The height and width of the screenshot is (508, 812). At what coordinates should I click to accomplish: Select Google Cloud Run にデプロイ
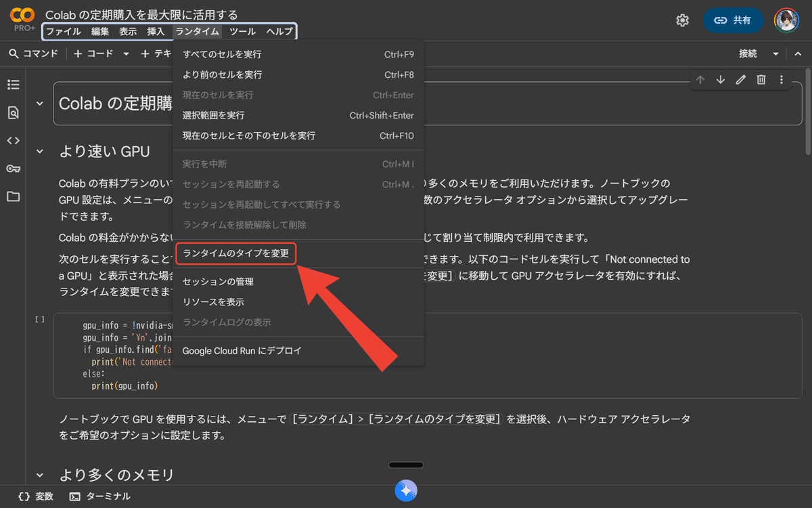pyautogui.click(x=298, y=351)
